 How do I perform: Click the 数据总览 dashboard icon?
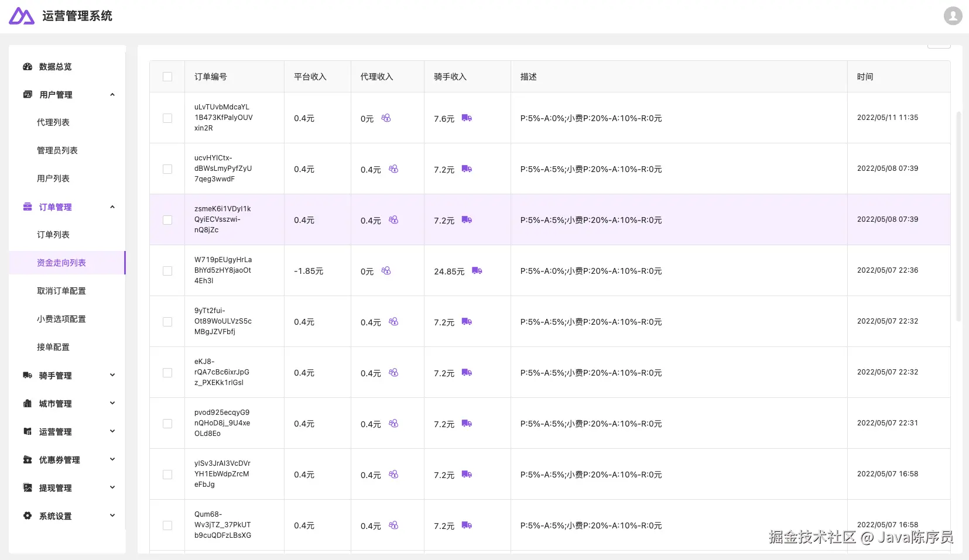click(x=28, y=67)
